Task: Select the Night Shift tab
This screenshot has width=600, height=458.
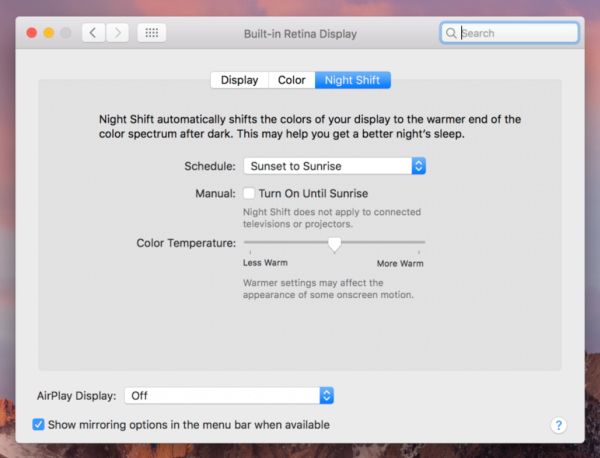Action: (x=352, y=80)
